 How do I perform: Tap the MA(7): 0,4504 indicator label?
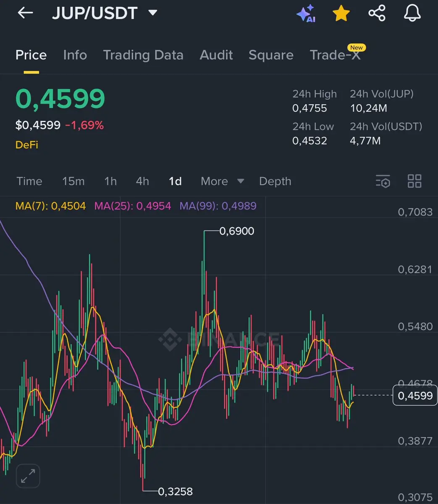[x=50, y=206]
